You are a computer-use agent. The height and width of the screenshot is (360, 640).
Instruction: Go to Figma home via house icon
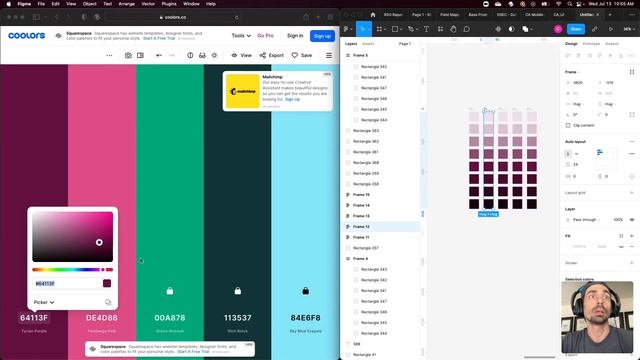coord(373,14)
